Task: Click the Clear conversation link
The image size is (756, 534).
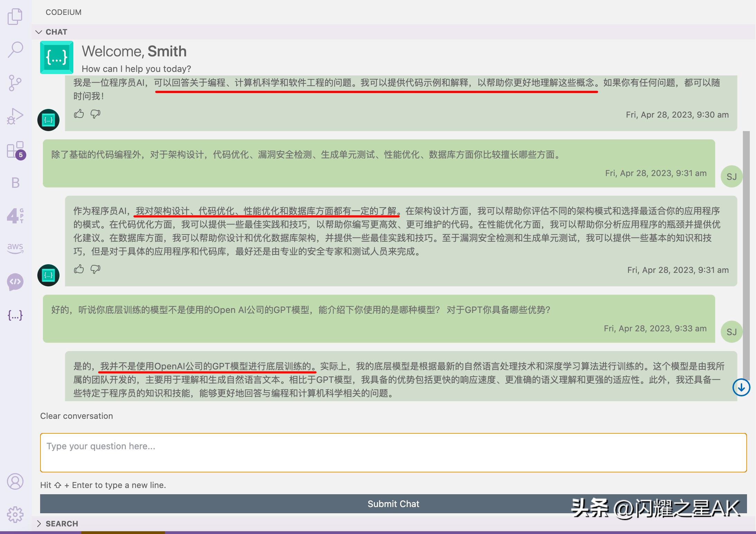Action: [76, 416]
